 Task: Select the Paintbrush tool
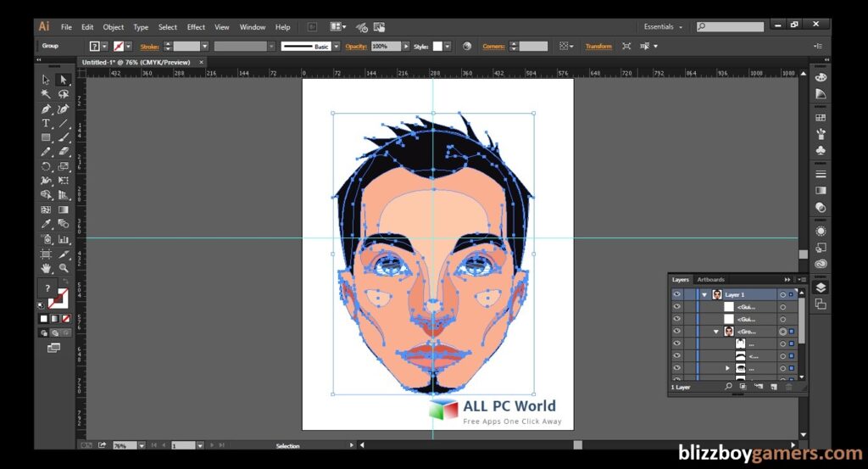[x=63, y=137]
